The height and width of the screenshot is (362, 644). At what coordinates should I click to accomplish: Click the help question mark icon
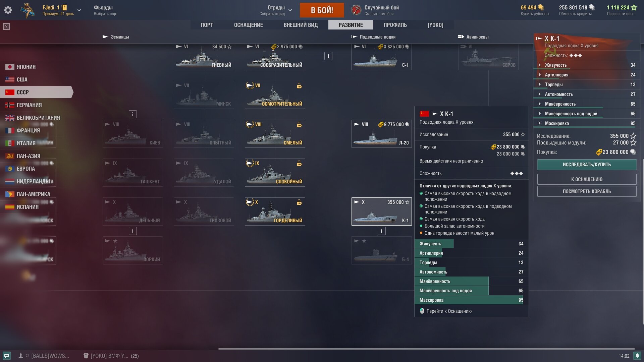[x=6, y=26]
